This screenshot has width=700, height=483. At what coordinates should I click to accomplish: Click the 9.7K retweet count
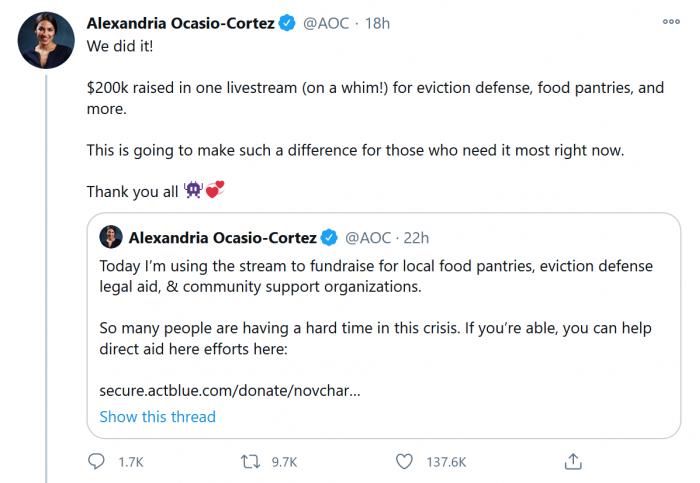(x=284, y=462)
